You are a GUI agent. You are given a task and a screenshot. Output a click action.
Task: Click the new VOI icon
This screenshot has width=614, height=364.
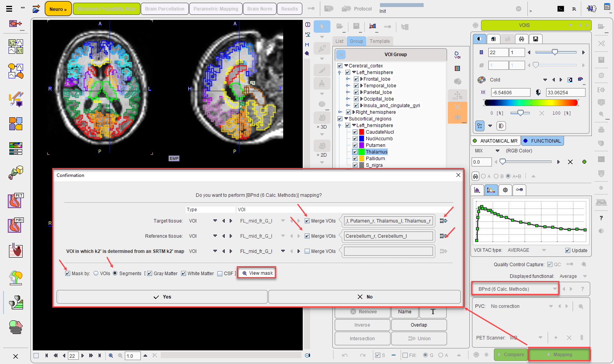(x=457, y=55)
